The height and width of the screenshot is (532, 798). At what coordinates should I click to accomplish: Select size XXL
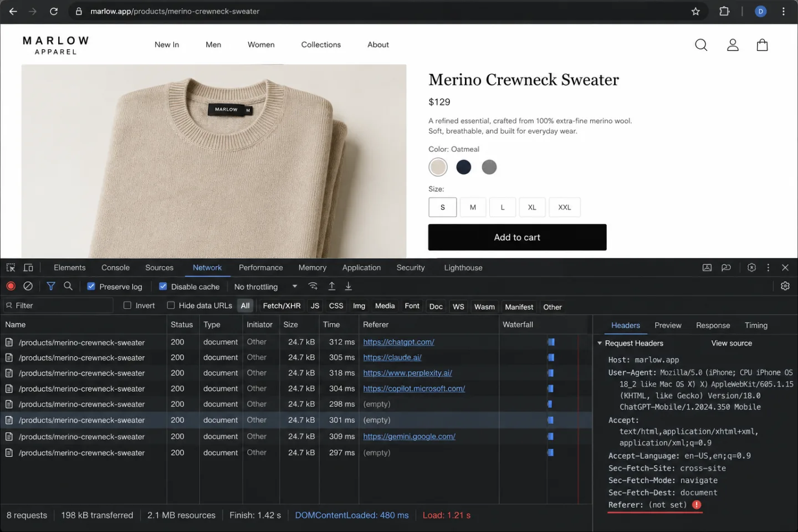pyautogui.click(x=565, y=207)
